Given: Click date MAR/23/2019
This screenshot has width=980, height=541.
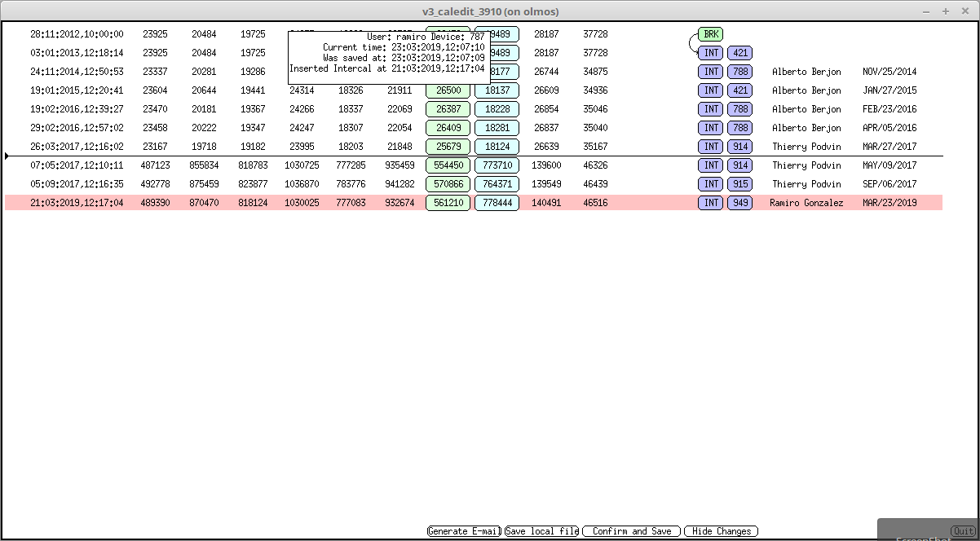Looking at the screenshot, I should click(890, 203).
